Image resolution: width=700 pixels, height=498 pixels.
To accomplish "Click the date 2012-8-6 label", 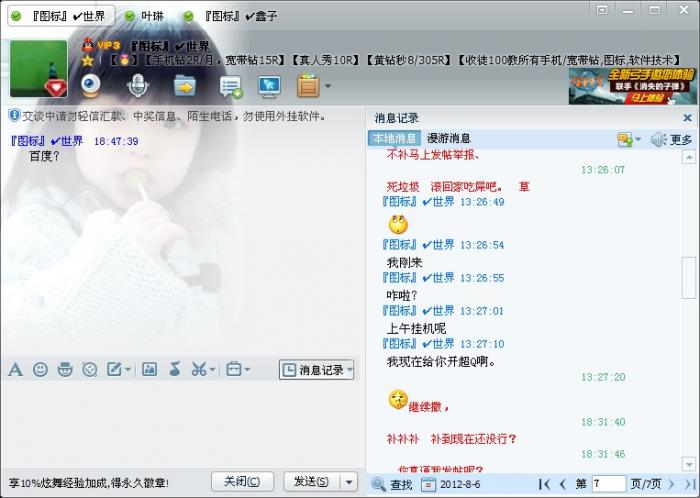I will (460, 484).
